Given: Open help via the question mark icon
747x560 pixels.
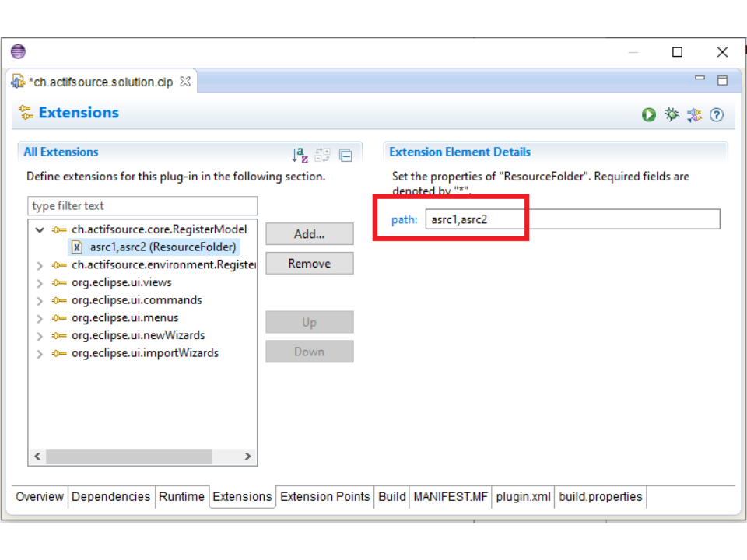Looking at the screenshot, I should (717, 115).
